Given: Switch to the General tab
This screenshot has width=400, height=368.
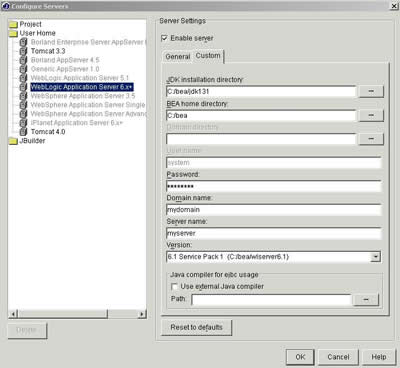Looking at the screenshot, I should coord(178,57).
